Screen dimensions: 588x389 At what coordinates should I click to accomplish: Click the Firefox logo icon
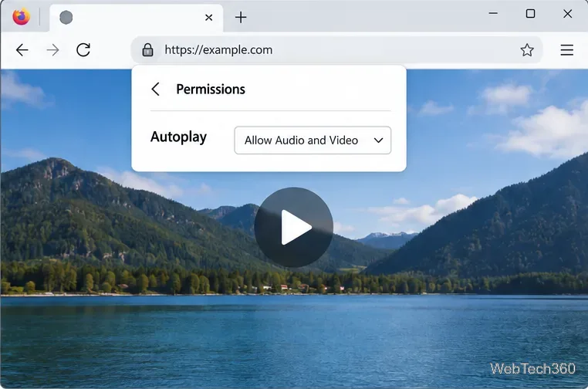coord(21,17)
